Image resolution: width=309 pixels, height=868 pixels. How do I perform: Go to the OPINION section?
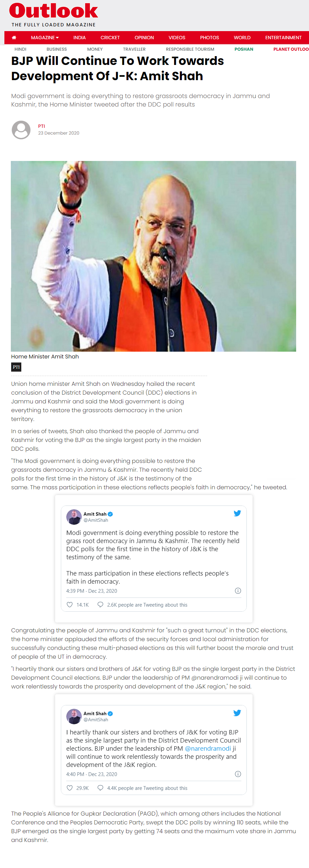coord(144,38)
